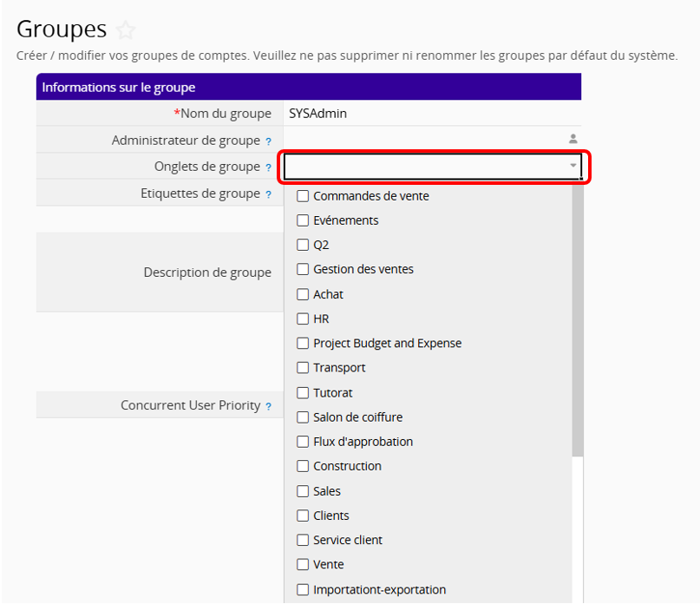The width and height of the screenshot is (700, 604).
Task: Collapse the Onglets de groupe dropdown arrow
Action: [x=573, y=166]
